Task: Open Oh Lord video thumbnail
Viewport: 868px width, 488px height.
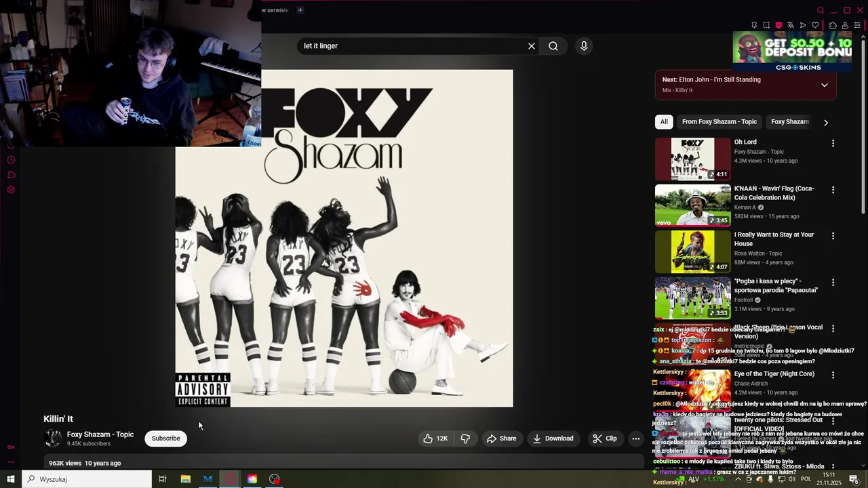Action: [x=693, y=159]
